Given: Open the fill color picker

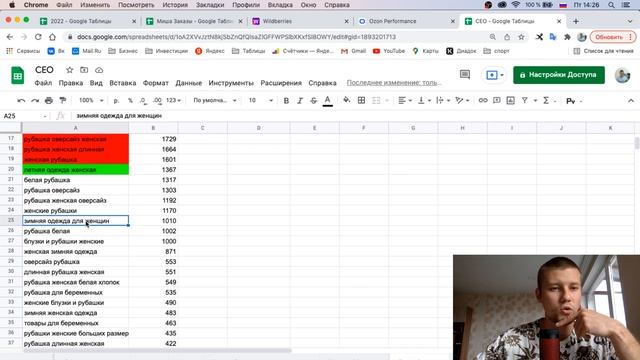Looking at the screenshot, I should 347,100.
